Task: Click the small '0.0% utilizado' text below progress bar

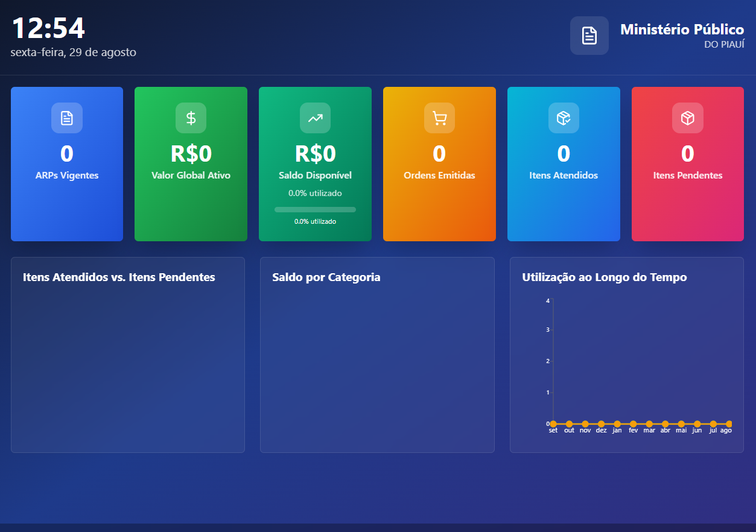Action: coord(315,222)
